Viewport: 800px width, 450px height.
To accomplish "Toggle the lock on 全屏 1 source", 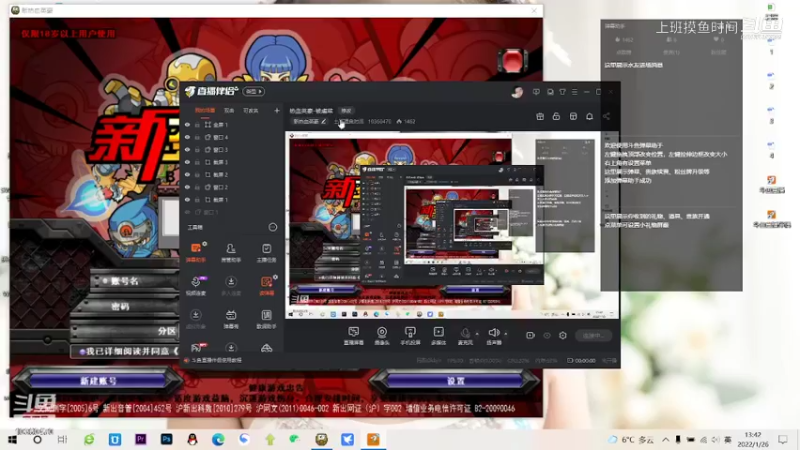I will click(x=197, y=124).
